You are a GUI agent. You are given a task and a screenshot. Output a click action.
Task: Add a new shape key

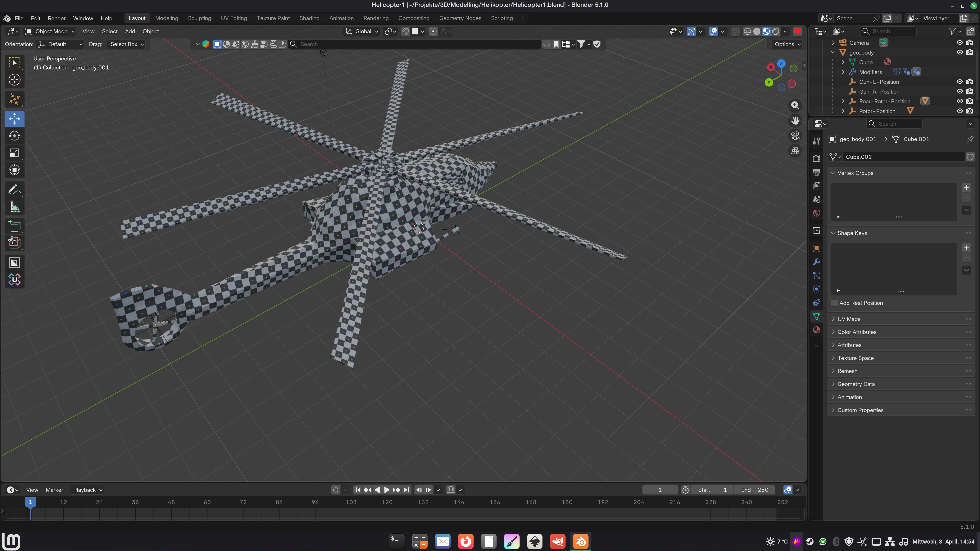tap(966, 248)
